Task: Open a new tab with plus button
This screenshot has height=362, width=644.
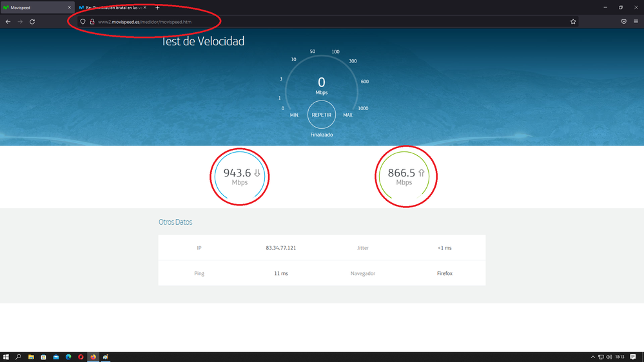Action: point(157,7)
